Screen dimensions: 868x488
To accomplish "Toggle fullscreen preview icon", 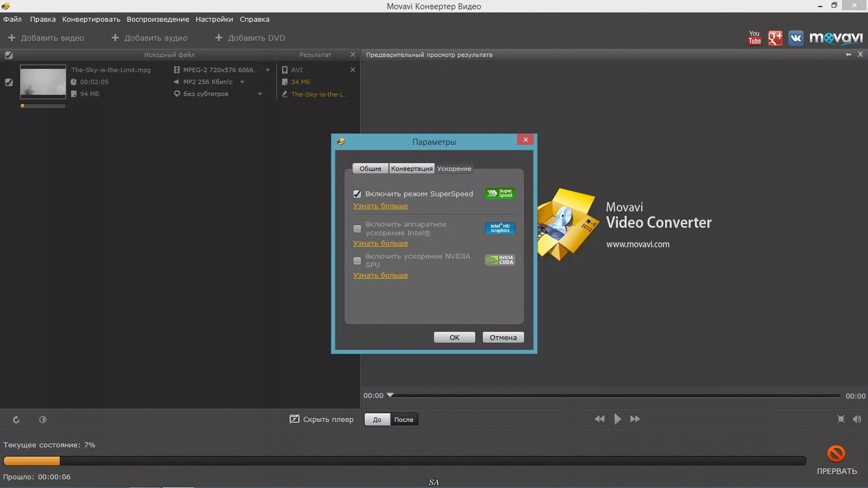I will [841, 419].
